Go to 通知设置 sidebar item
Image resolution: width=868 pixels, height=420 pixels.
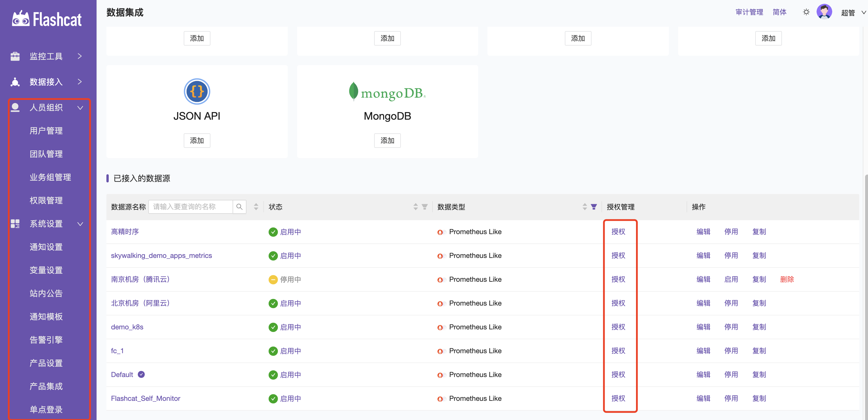[46, 247]
